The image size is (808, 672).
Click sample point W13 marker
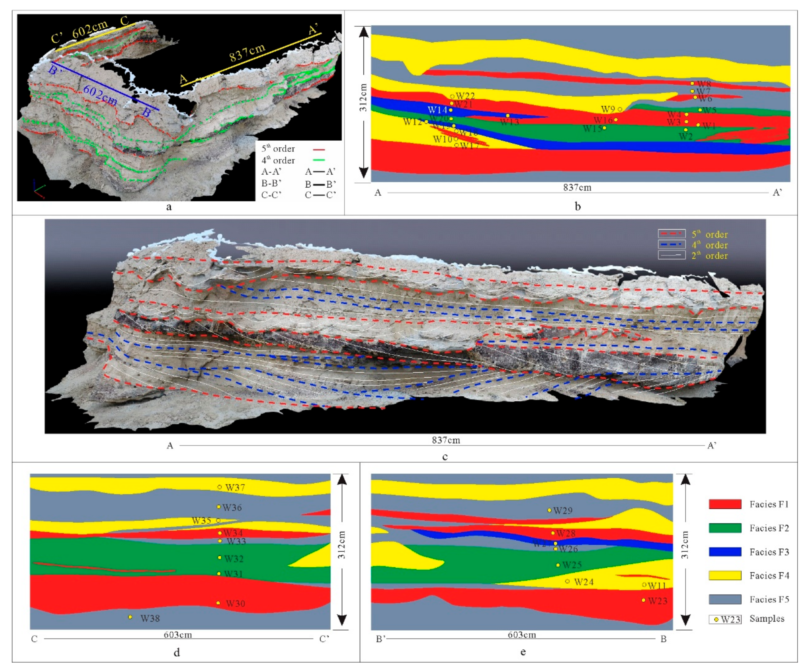[x=508, y=116]
